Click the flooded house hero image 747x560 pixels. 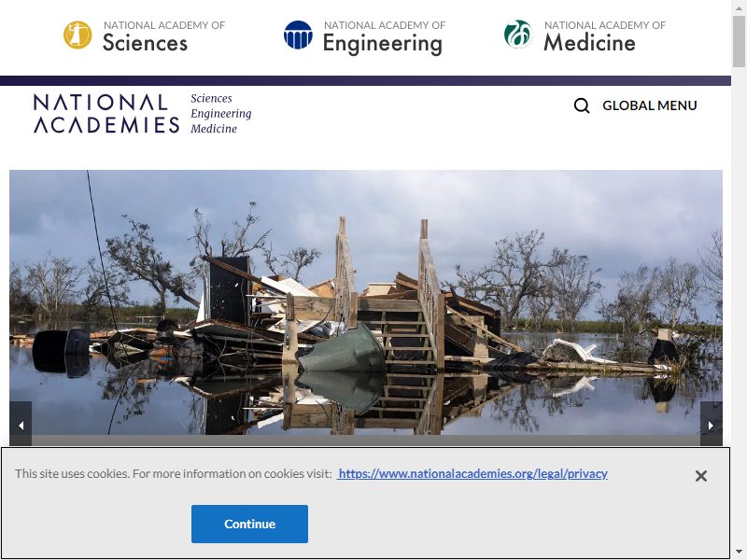(366, 302)
